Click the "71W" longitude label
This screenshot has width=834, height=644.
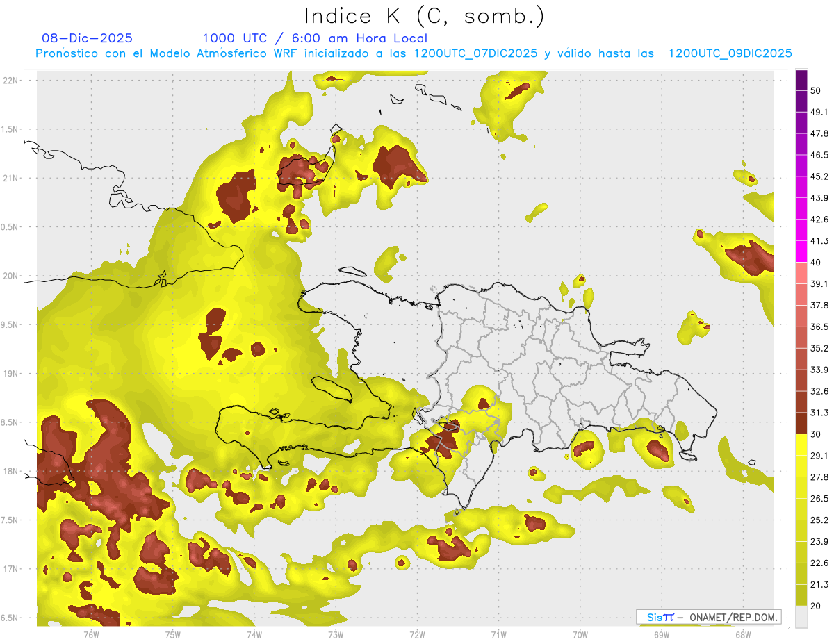point(498,634)
